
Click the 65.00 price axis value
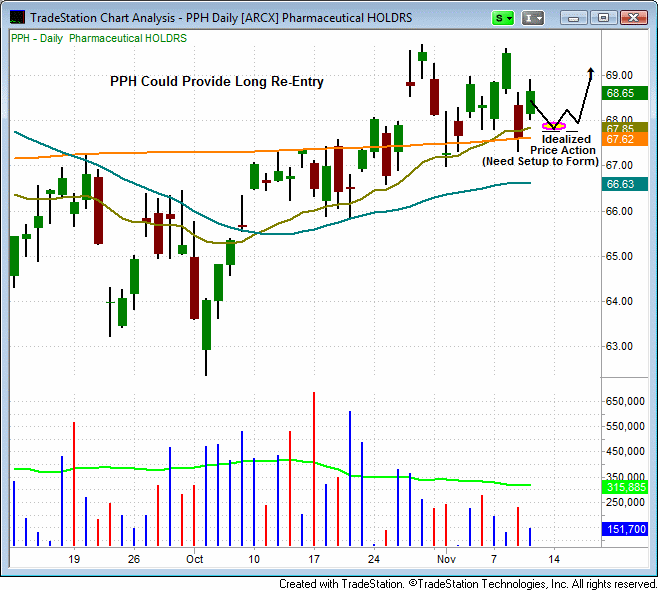[619, 256]
